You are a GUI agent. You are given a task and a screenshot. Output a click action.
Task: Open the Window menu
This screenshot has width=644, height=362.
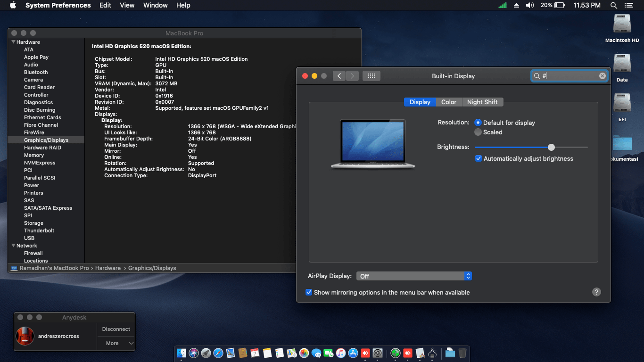156,5
